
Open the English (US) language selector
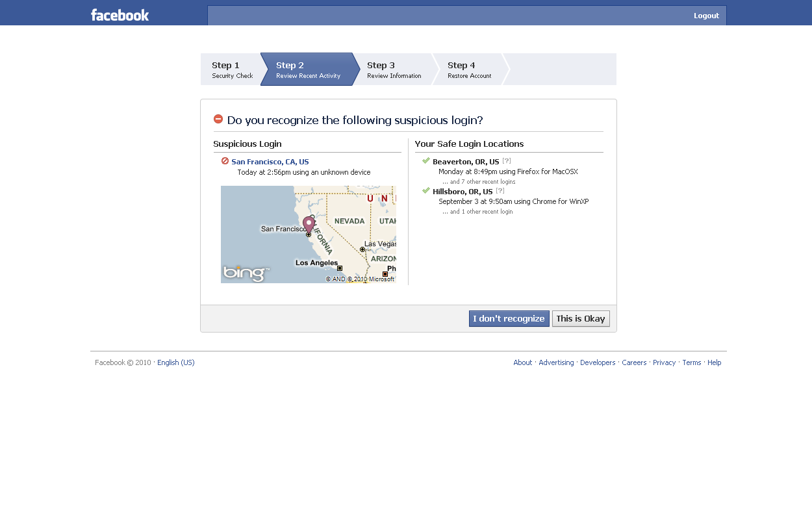(175, 362)
